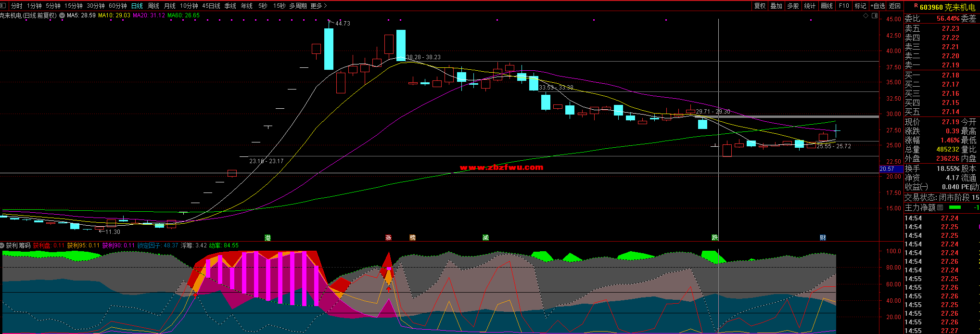Viewport: 980px width, 334px height.
Task: Click the MA60: 26.65 label
Action: pos(183,15)
